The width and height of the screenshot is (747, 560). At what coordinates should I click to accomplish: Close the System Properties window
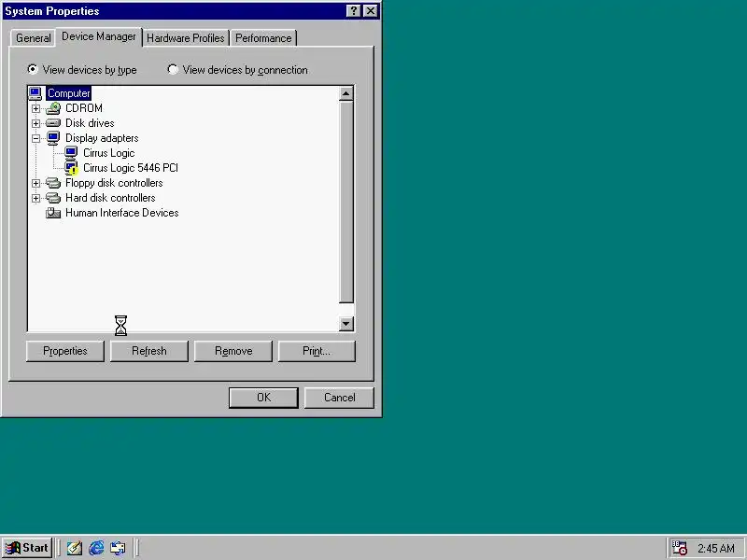click(370, 11)
